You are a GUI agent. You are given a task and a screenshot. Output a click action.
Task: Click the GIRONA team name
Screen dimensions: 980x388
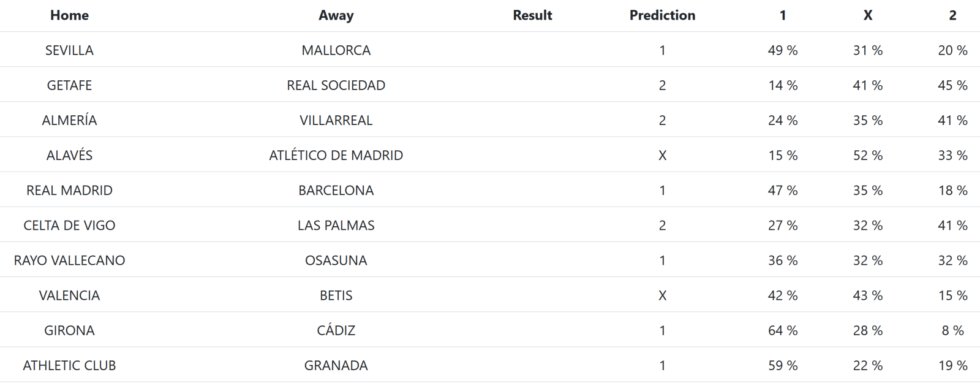69,330
